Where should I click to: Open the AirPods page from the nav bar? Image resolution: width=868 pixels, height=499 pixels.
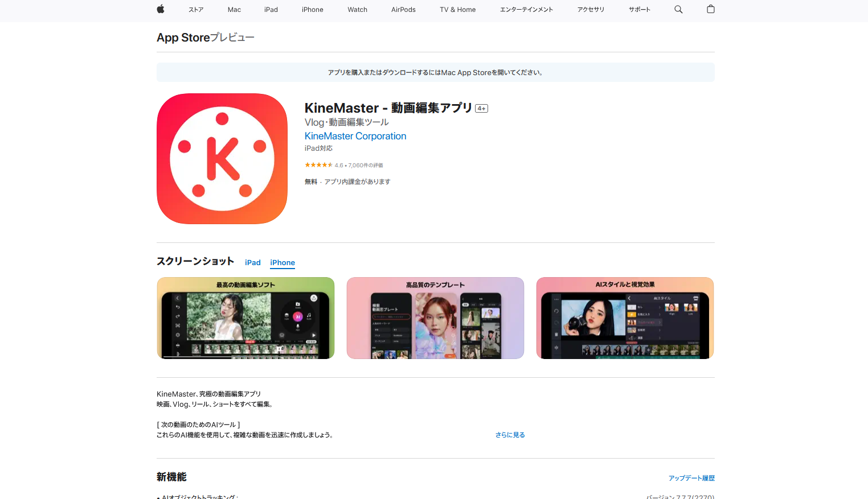point(403,9)
